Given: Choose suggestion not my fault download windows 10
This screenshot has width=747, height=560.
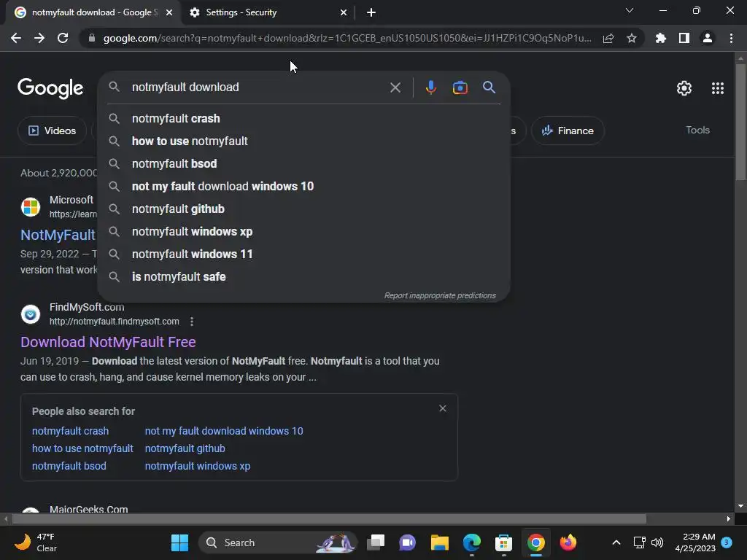Looking at the screenshot, I should (304, 186).
